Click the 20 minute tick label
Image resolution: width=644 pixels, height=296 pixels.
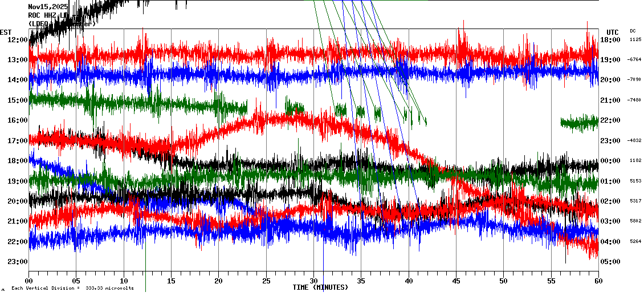(x=219, y=281)
